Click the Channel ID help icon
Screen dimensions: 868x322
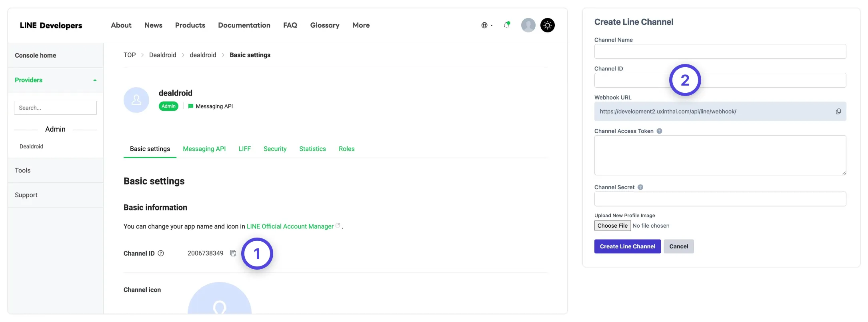tap(161, 253)
